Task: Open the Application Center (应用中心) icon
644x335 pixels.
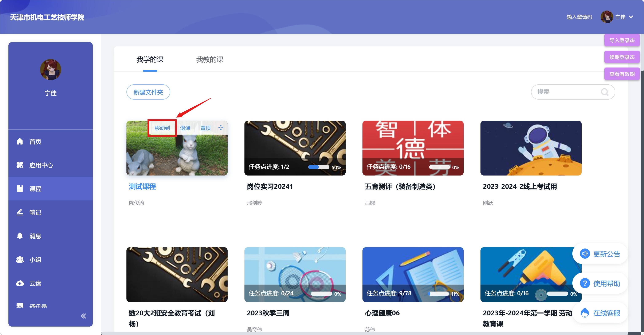Action: (20, 165)
